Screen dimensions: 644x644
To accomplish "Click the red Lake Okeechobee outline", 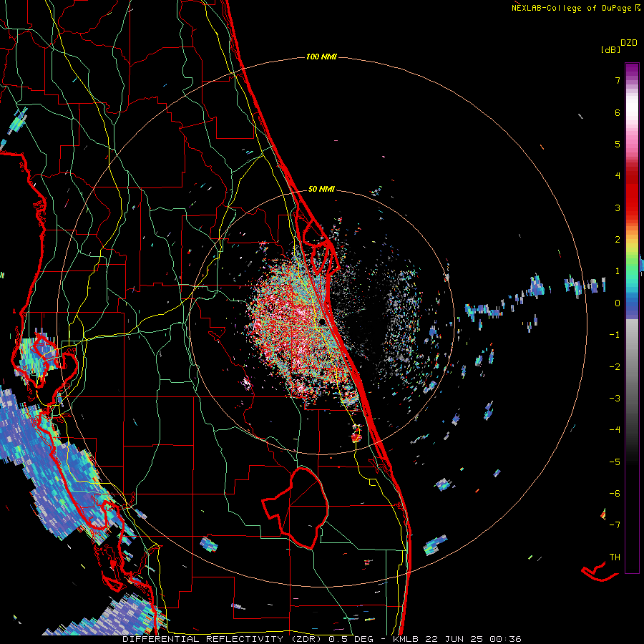I will click(x=296, y=508).
